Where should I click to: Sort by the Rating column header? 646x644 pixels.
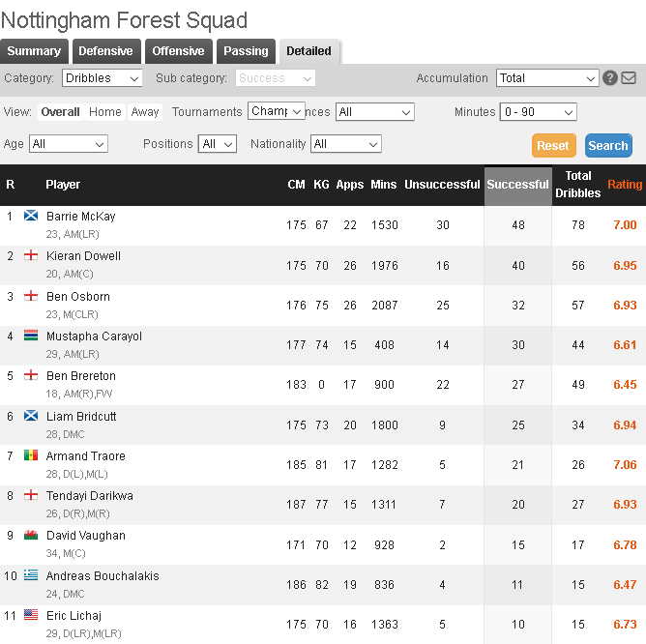tap(625, 185)
